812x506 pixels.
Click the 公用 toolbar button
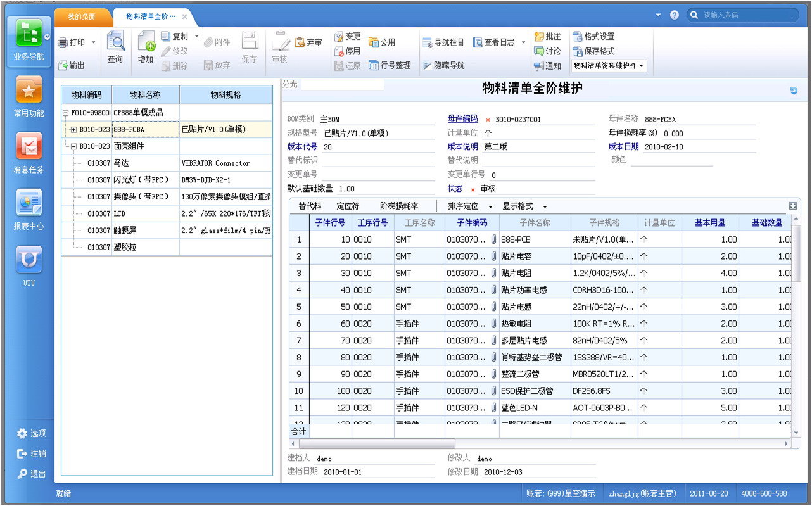pyautogui.click(x=382, y=42)
